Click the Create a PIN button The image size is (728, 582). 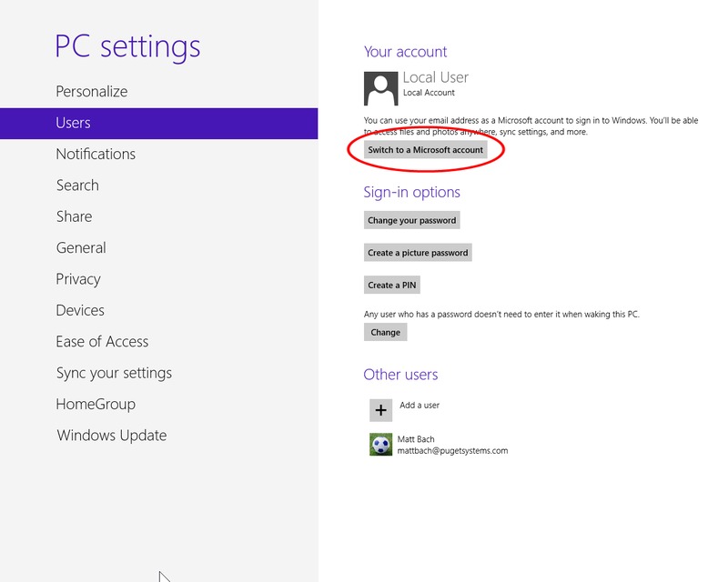[x=392, y=286]
